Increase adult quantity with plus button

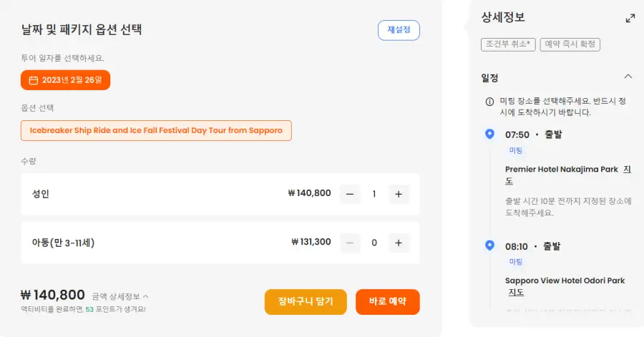point(399,194)
